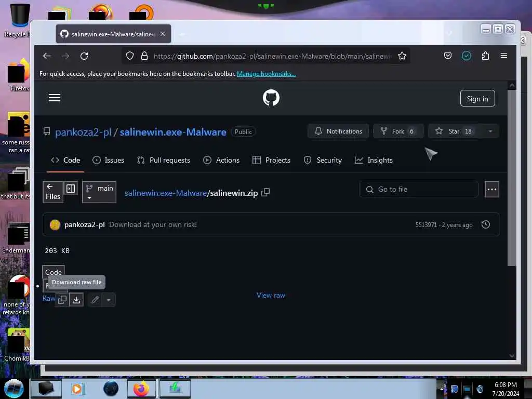Image resolution: width=532 pixels, height=399 pixels.
Task: Open the media player taskbar icon
Action: click(x=77, y=389)
